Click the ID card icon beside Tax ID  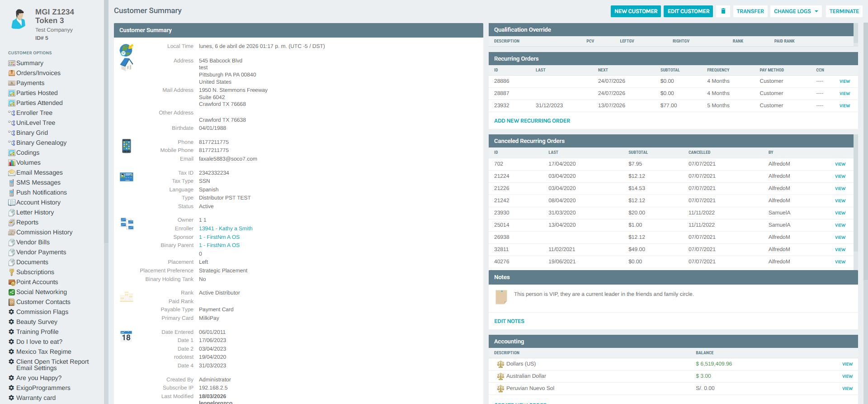126,177
